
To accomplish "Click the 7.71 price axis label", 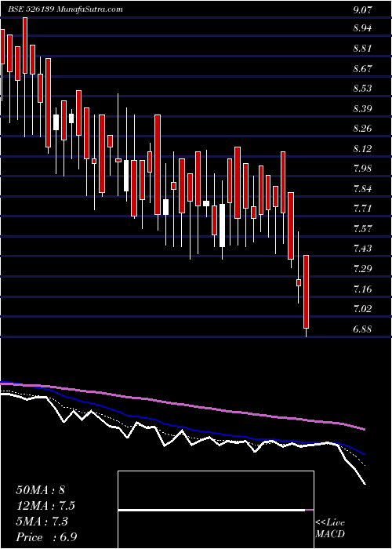I will [362, 209].
